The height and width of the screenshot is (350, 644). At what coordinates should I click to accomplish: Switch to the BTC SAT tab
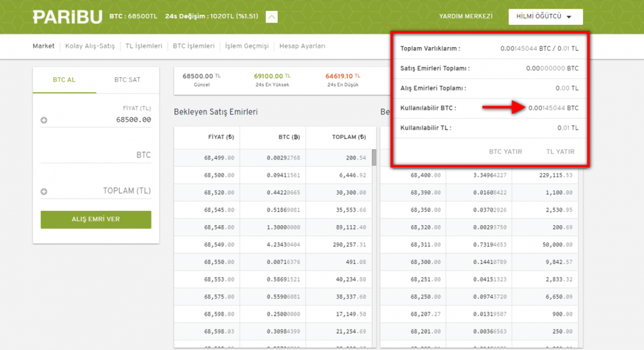[x=127, y=80]
